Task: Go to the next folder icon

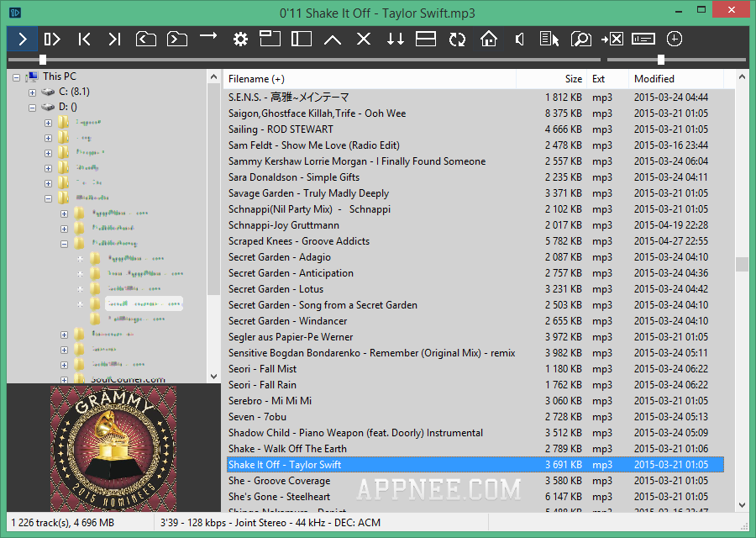Action: coord(177,39)
